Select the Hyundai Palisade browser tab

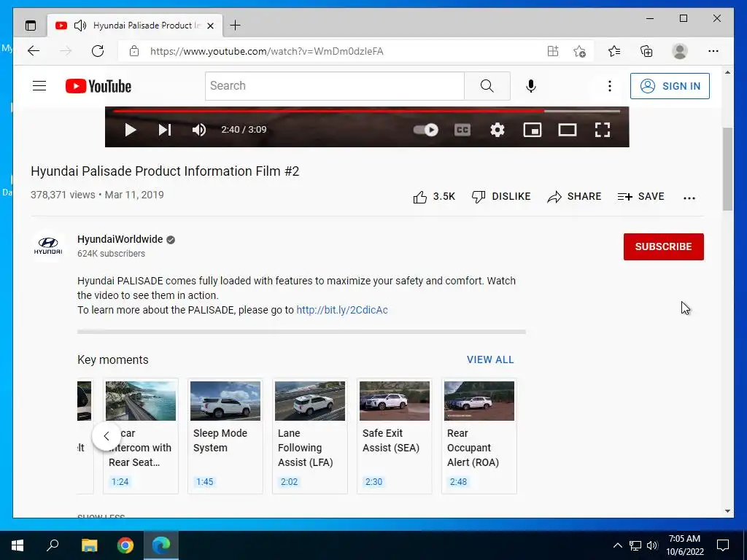(x=135, y=26)
